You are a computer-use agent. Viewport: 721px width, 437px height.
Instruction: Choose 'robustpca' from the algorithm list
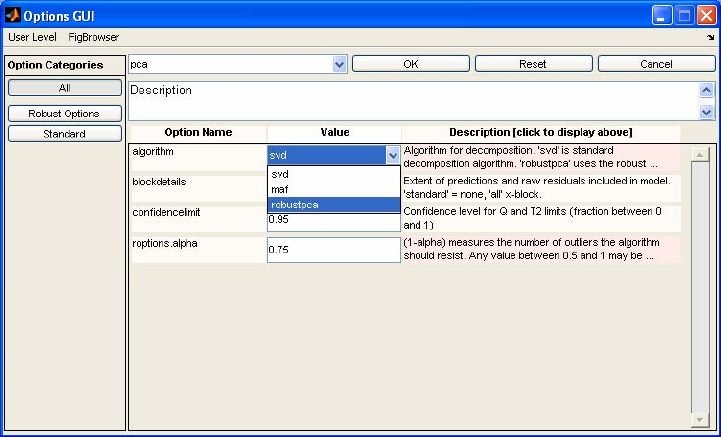[334, 205]
